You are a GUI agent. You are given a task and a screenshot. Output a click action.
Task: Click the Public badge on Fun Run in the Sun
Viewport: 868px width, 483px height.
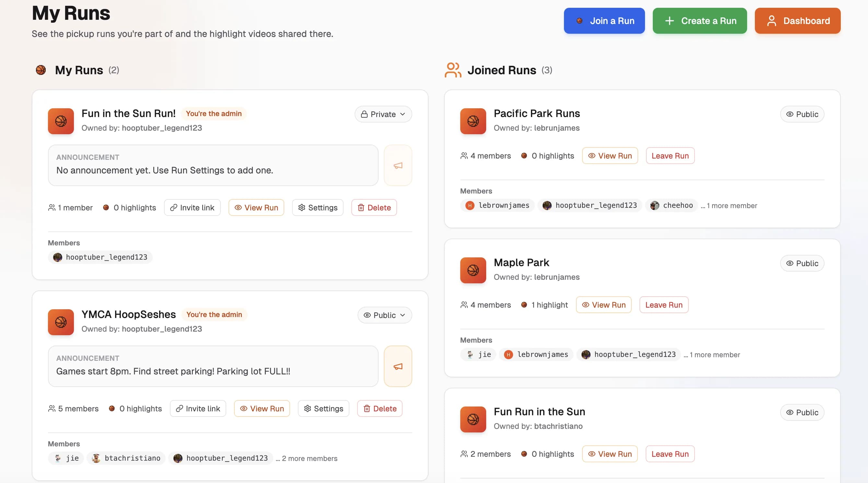[x=802, y=412]
